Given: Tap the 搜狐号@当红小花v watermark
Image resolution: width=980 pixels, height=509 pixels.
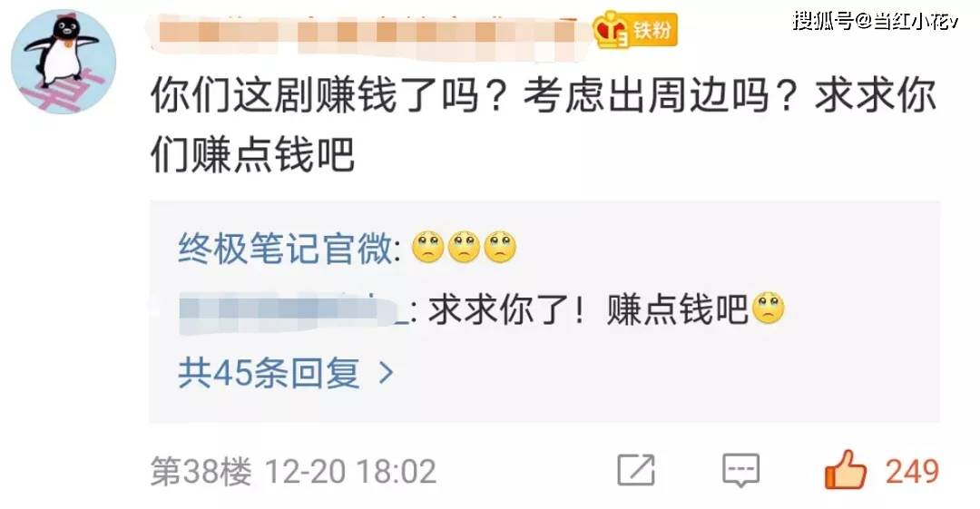Looking at the screenshot, I should [x=875, y=21].
